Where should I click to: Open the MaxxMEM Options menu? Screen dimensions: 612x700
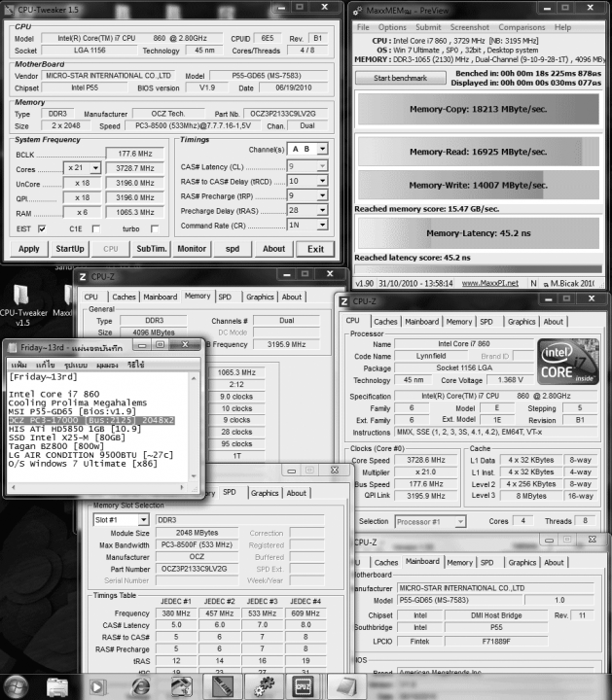392,27
